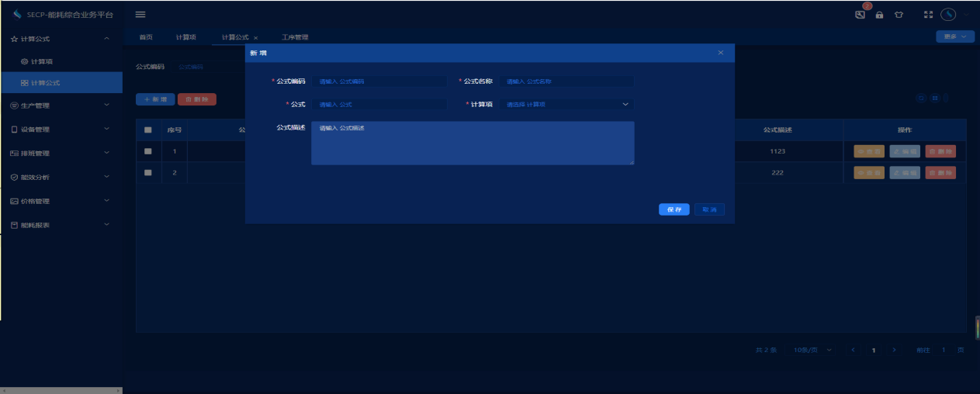Toggle fullscreen with the expand icon

(928, 15)
